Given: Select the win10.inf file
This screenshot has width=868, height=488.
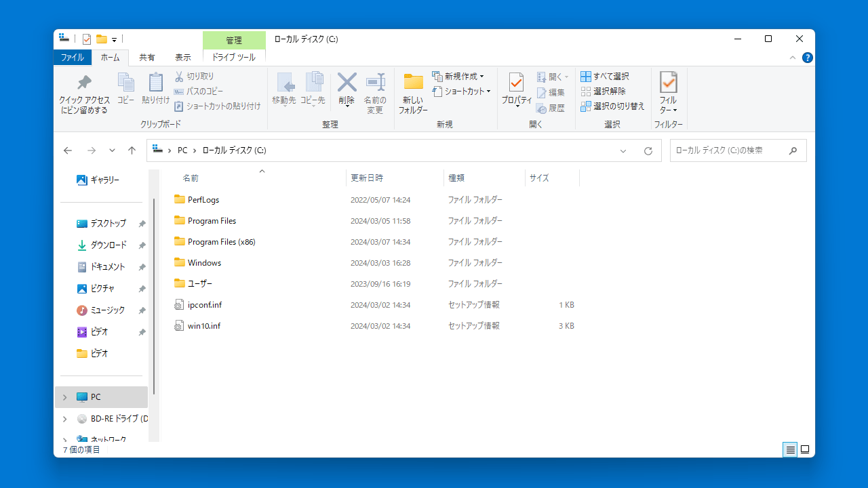Looking at the screenshot, I should point(373,326).
